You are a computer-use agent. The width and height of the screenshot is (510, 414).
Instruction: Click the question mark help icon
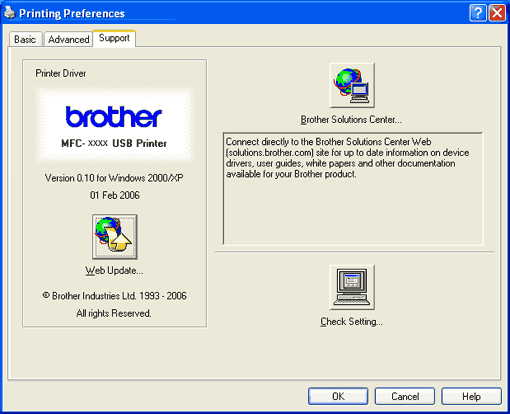click(x=478, y=13)
